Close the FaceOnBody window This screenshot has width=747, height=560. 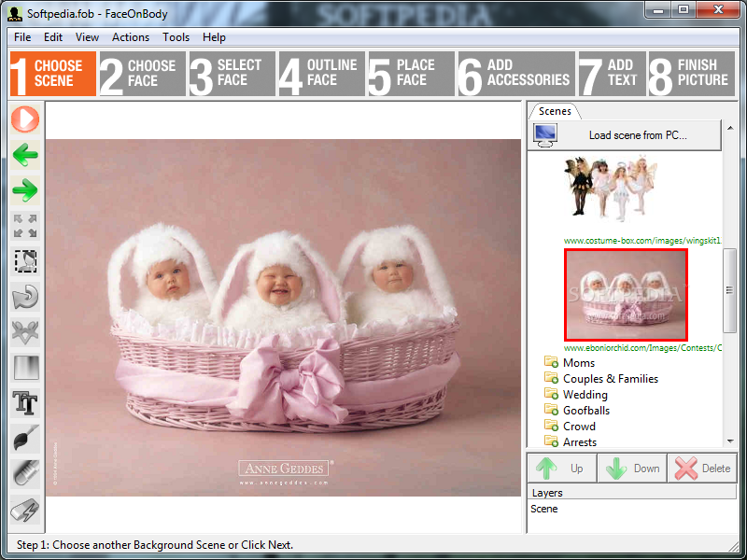point(718,10)
